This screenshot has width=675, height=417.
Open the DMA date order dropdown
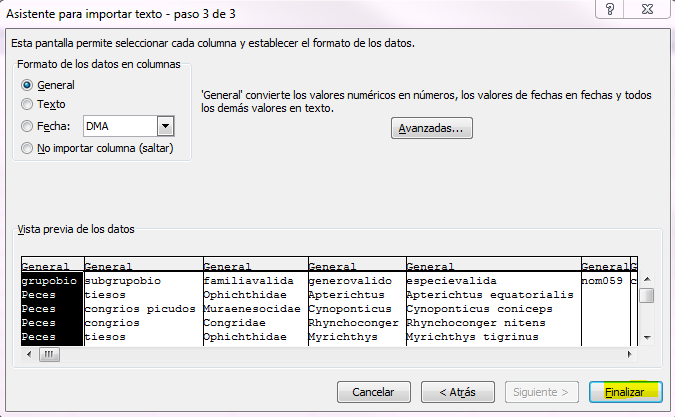pos(166,126)
